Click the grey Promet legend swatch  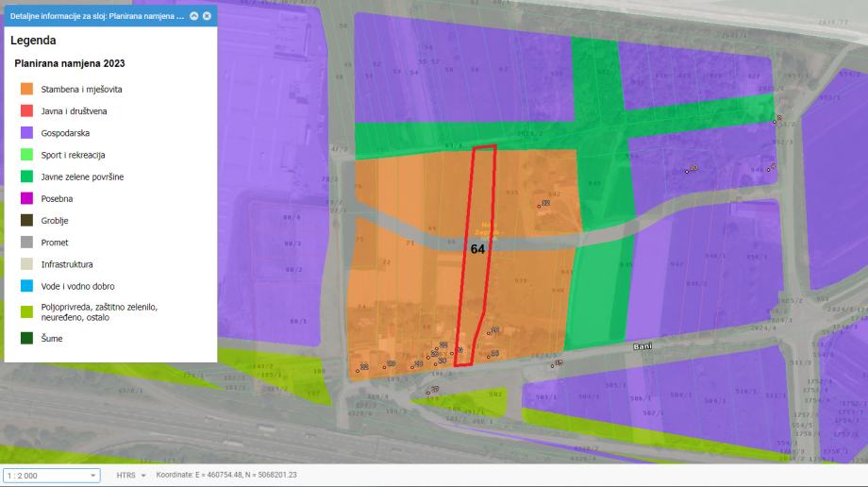[26, 243]
